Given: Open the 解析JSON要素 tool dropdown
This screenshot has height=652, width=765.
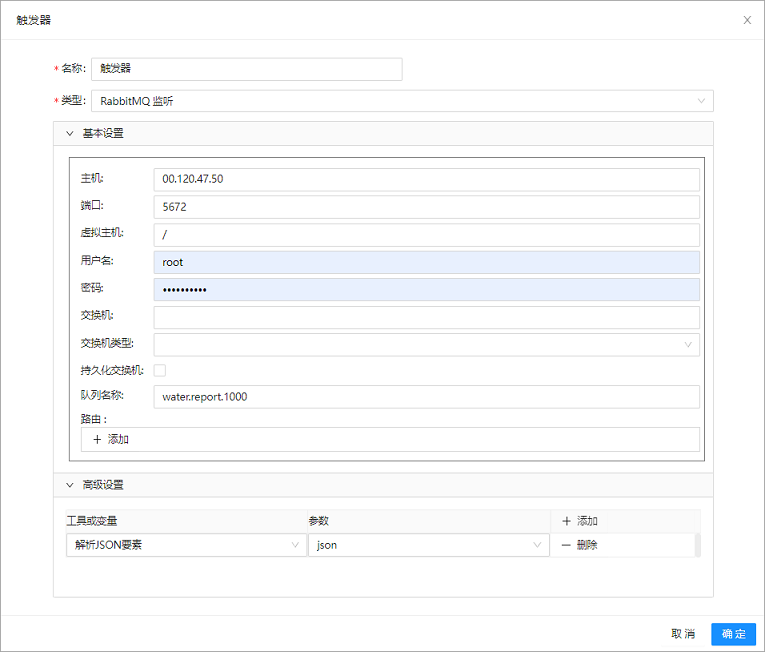Looking at the screenshot, I should tap(186, 545).
